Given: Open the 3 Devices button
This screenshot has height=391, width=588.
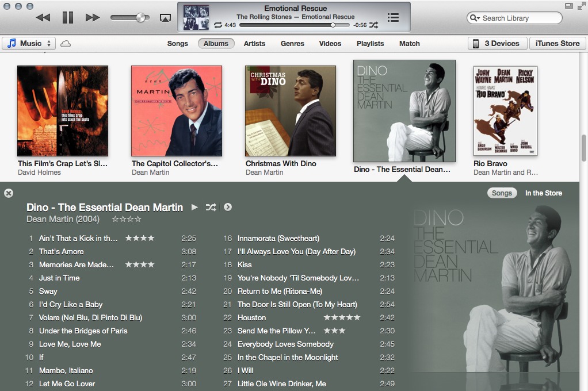Looking at the screenshot, I should tap(497, 44).
